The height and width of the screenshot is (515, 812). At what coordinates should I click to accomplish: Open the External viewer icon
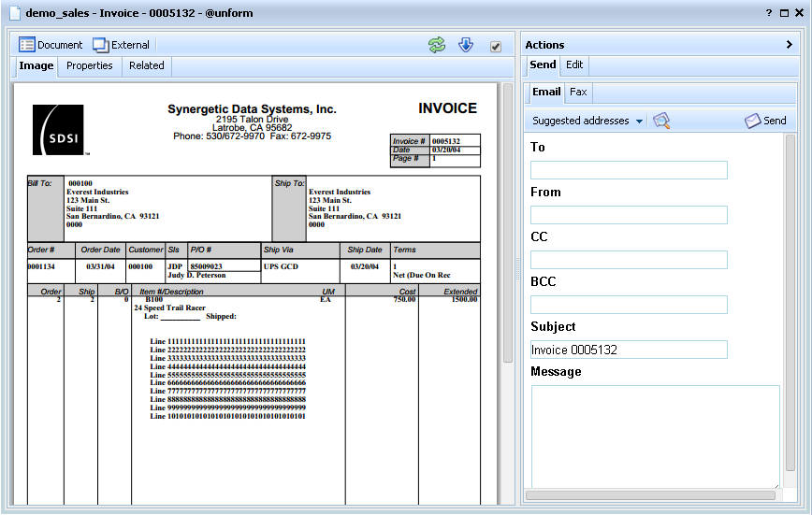[x=100, y=45]
